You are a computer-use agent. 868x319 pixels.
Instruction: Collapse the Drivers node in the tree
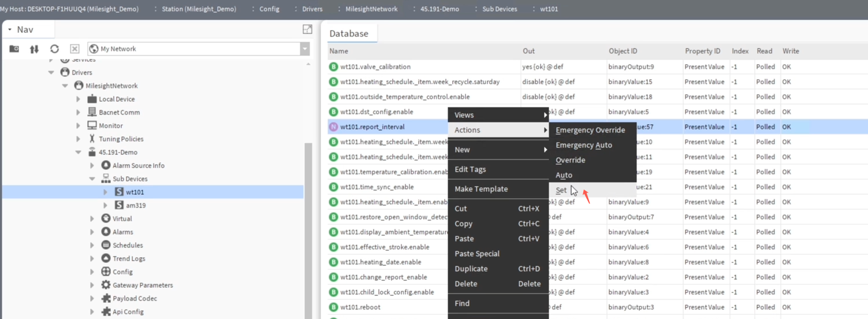point(51,72)
